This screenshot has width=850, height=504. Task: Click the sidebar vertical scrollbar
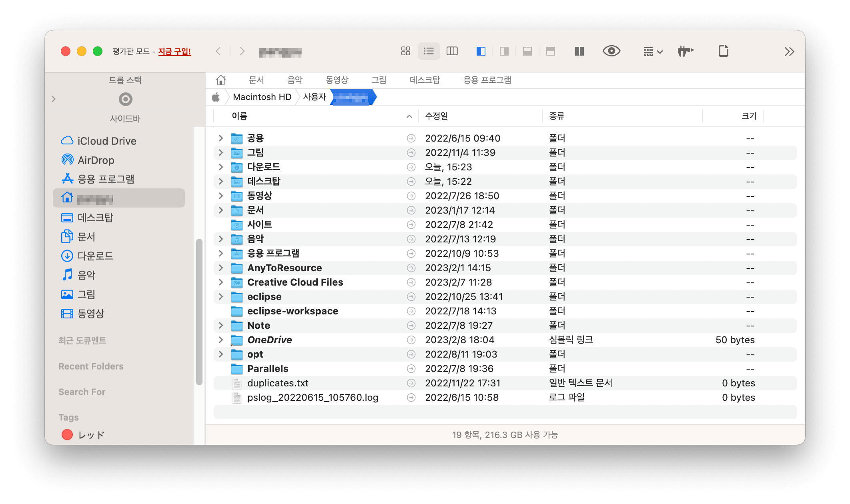pos(199,312)
